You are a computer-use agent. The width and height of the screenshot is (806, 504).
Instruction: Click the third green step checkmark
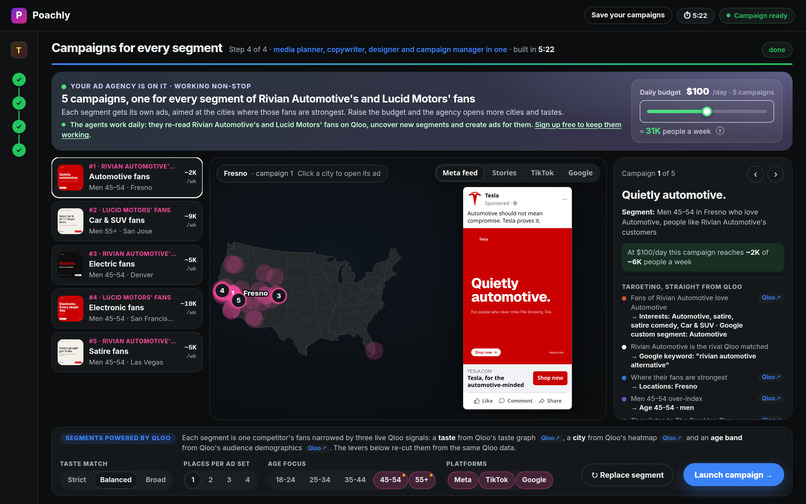tap(19, 127)
